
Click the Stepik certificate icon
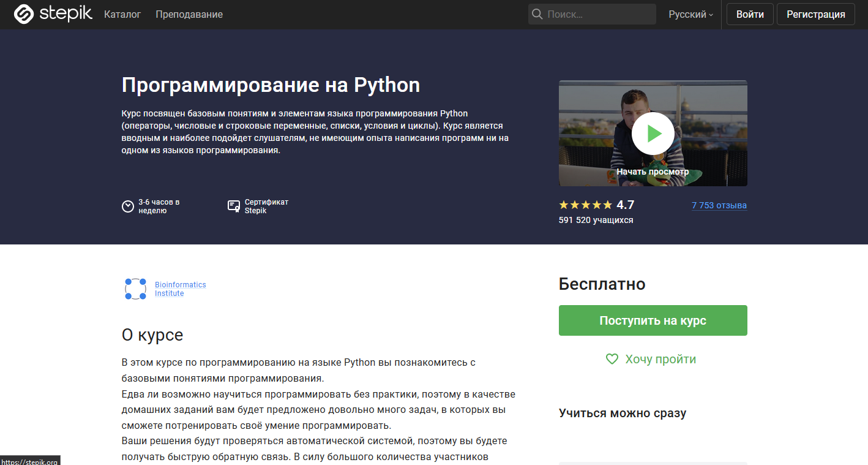(x=233, y=206)
